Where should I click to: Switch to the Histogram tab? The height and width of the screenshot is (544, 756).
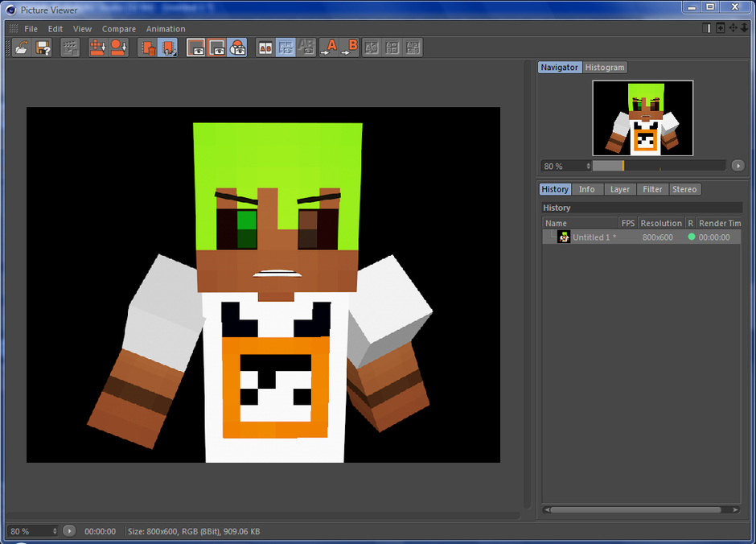pyautogui.click(x=605, y=68)
